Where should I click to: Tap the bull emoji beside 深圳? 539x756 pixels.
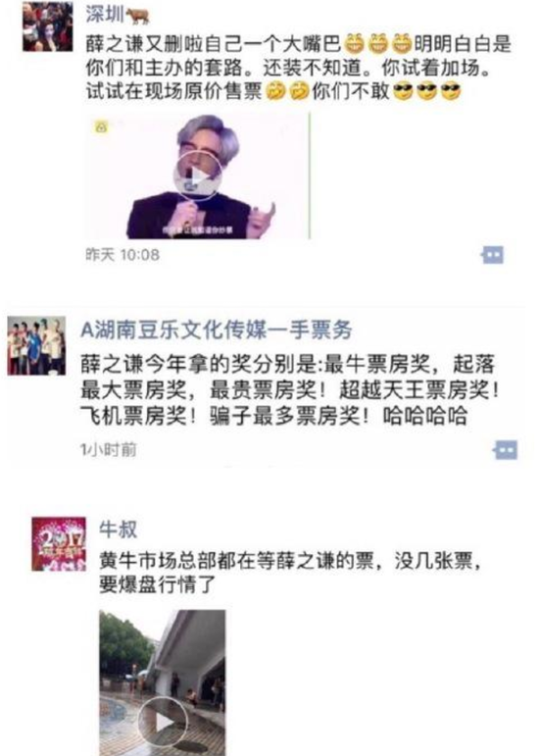point(138,16)
